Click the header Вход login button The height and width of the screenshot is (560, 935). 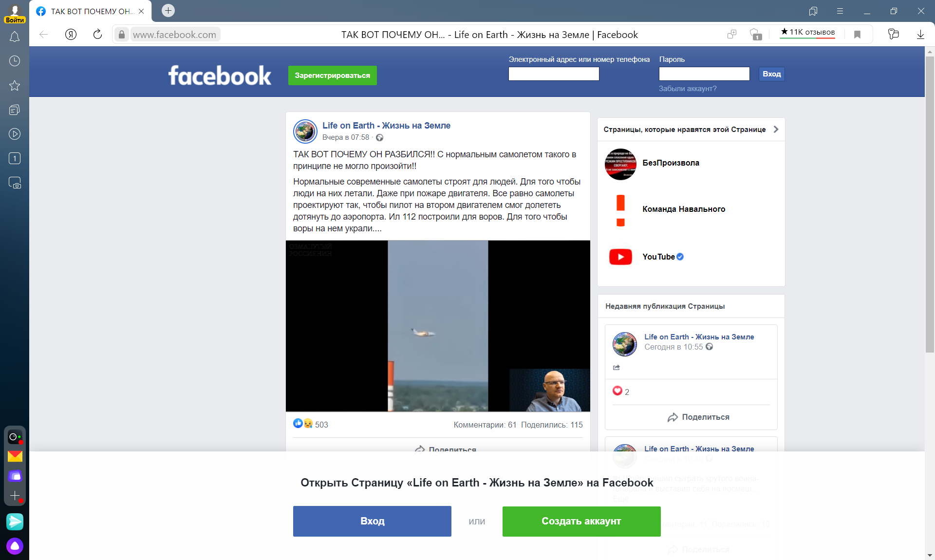pyautogui.click(x=771, y=74)
